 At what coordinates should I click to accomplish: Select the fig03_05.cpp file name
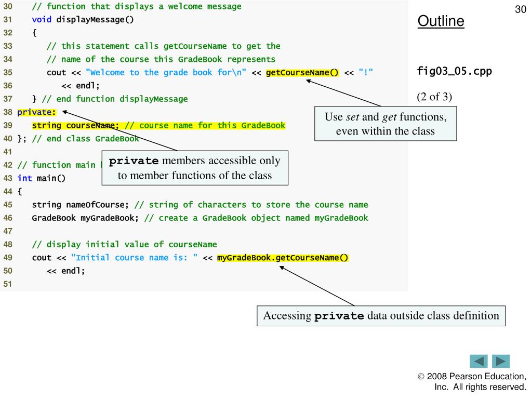pos(454,71)
